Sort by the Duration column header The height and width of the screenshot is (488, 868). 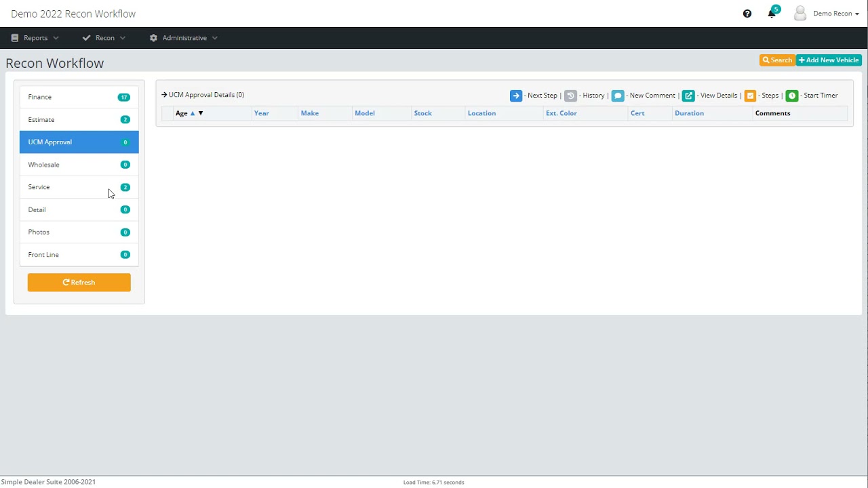pyautogui.click(x=689, y=113)
